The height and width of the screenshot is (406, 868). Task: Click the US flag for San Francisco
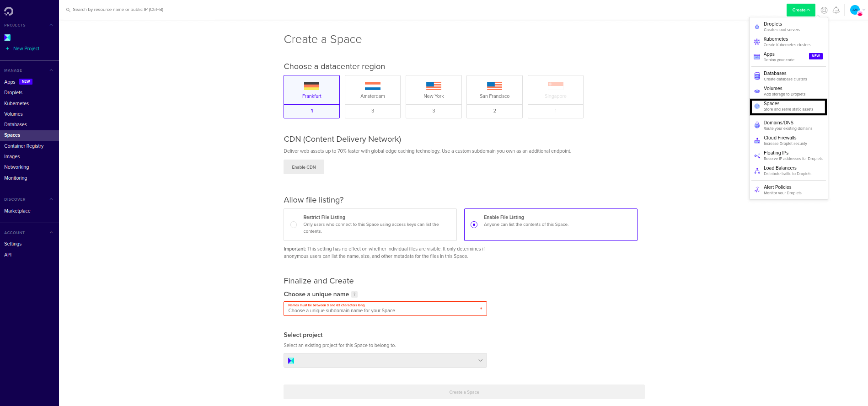coord(494,86)
